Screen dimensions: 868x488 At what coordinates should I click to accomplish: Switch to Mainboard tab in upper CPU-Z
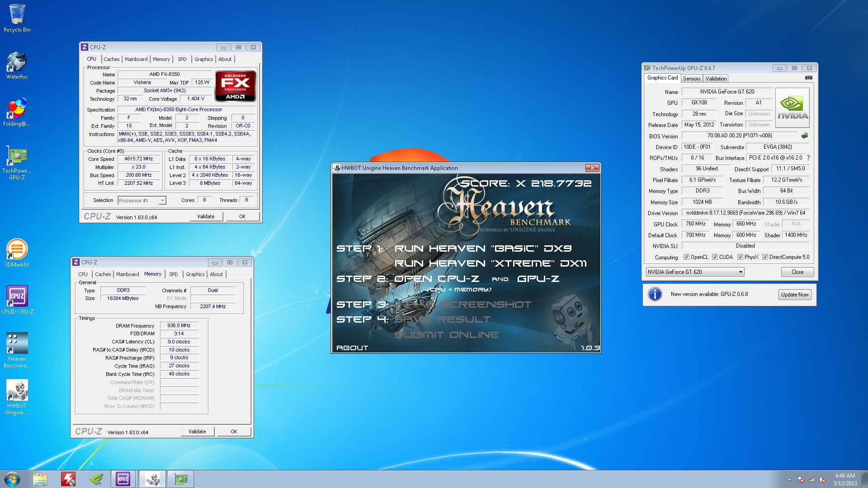click(x=136, y=59)
